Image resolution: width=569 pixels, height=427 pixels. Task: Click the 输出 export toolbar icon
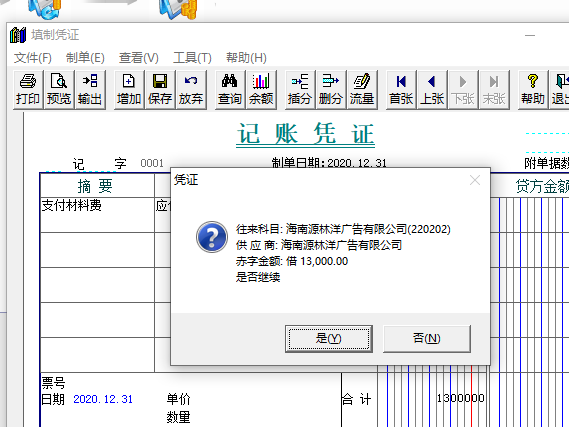coord(90,90)
